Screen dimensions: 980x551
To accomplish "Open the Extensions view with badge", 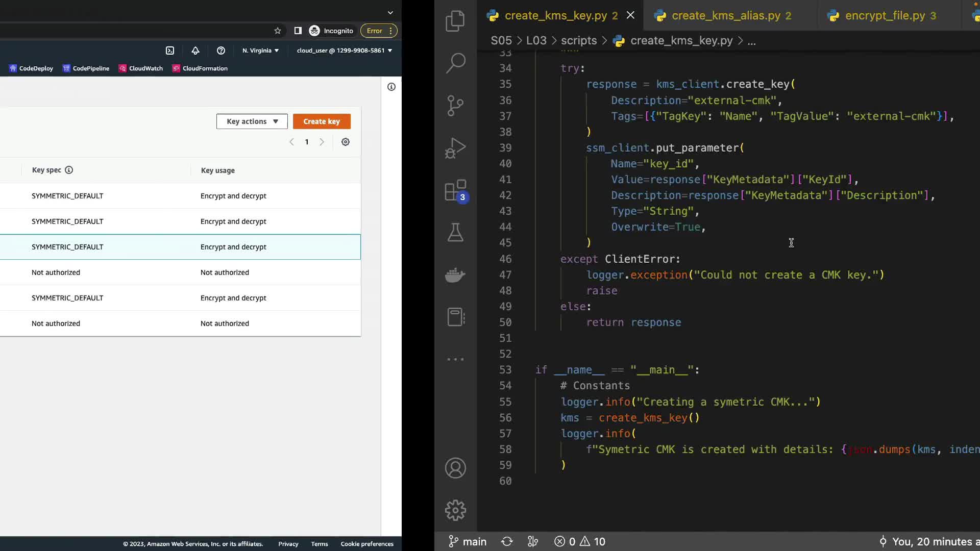I will click(x=455, y=191).
